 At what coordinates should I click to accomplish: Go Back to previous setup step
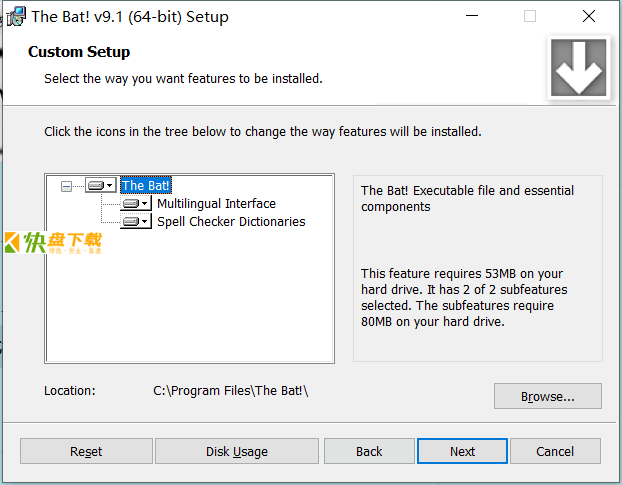pyautogui.click(x=369, y=451)
